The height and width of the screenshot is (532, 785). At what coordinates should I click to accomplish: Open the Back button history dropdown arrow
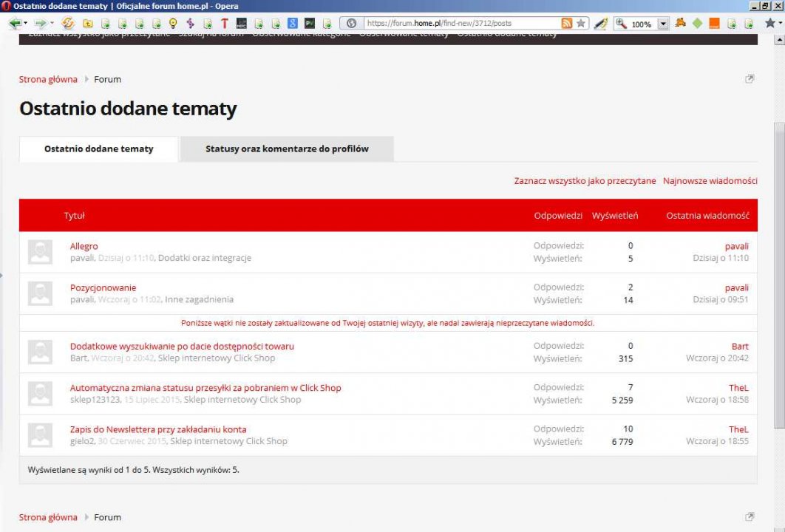(26, 23)
